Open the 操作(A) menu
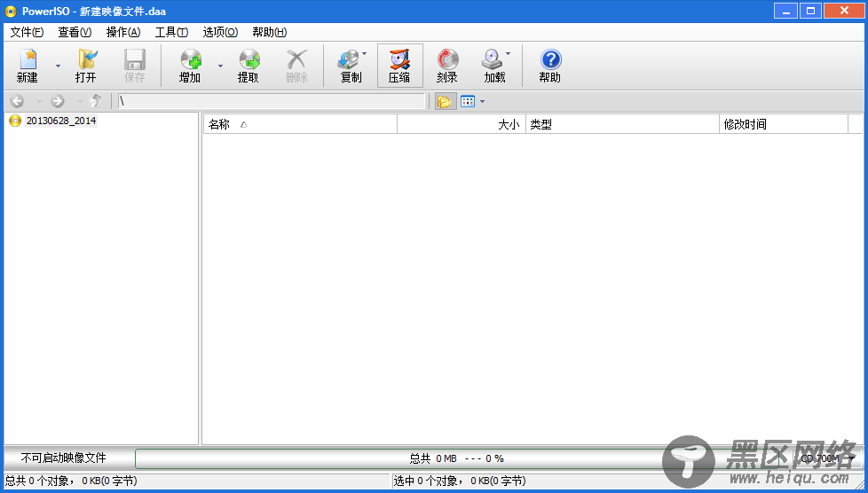Viewport: 868px width, 493px height. tap(122, 32)
